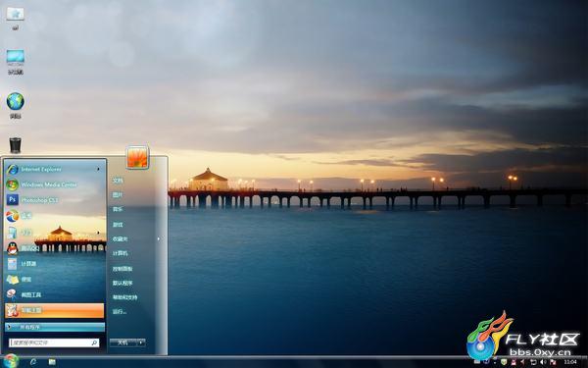Launch the QQ penguin program
The image size is (588, 368).
pos(54,248)
